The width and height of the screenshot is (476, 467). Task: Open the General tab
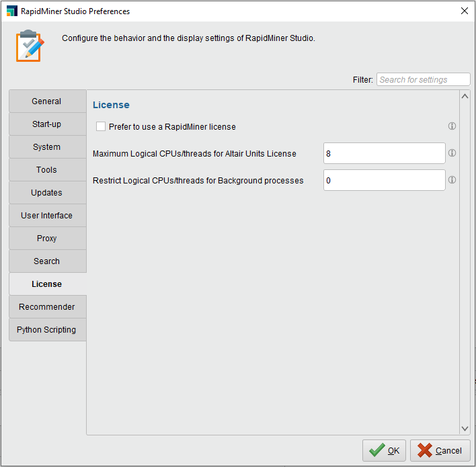click(48, 101)
